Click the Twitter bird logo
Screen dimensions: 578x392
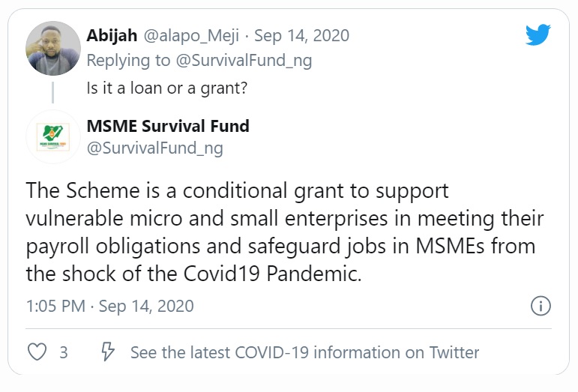tap(538, 35)
